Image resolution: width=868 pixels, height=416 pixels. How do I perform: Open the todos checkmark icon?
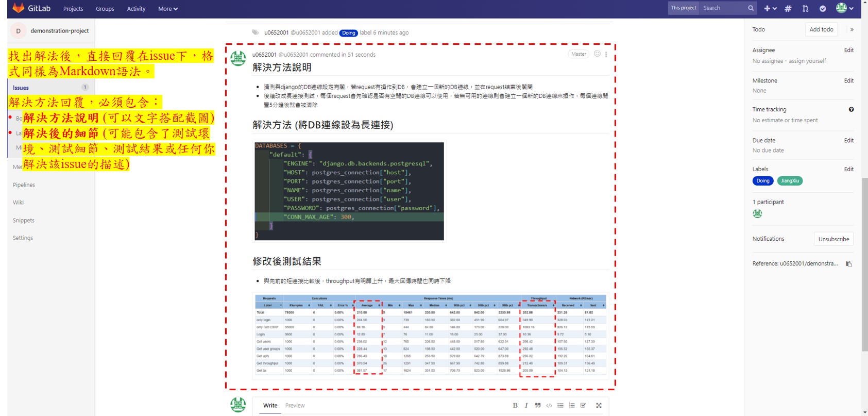click(x=823, y=8)
